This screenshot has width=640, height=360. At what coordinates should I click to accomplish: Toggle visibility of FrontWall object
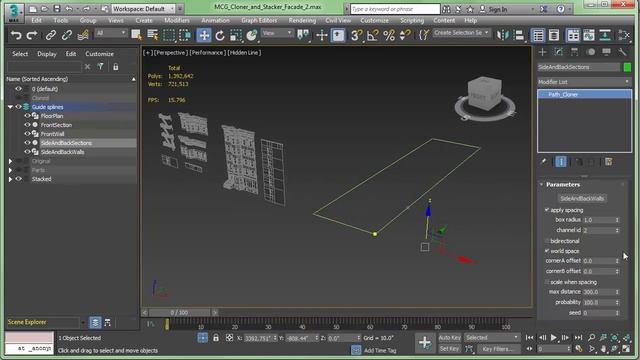click(x=27, y=134)
